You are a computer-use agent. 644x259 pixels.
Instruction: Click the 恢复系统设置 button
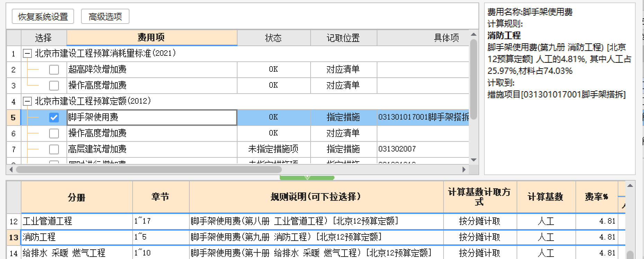(43, 17)
